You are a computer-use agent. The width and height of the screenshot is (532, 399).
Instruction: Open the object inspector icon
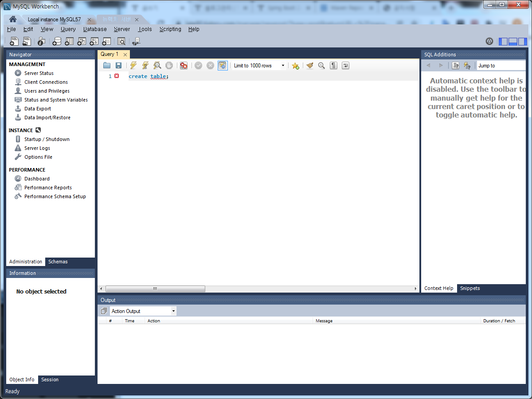pyautogui.click(x=41, y=41)
